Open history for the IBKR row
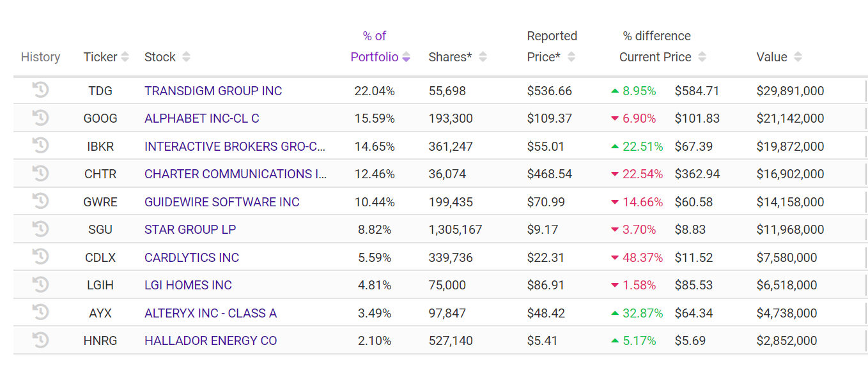 tap(40, 146)
